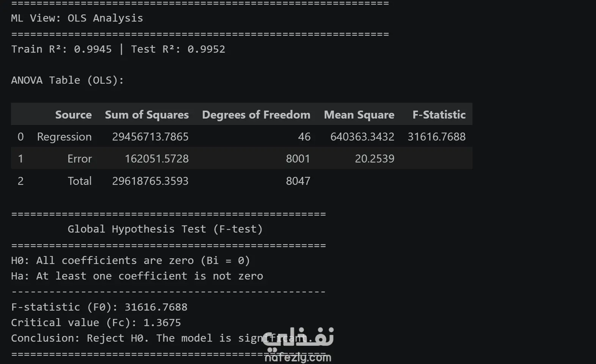596x364 pixels.
Task: Click the error mean square value 20.2539
Action: 375,159
